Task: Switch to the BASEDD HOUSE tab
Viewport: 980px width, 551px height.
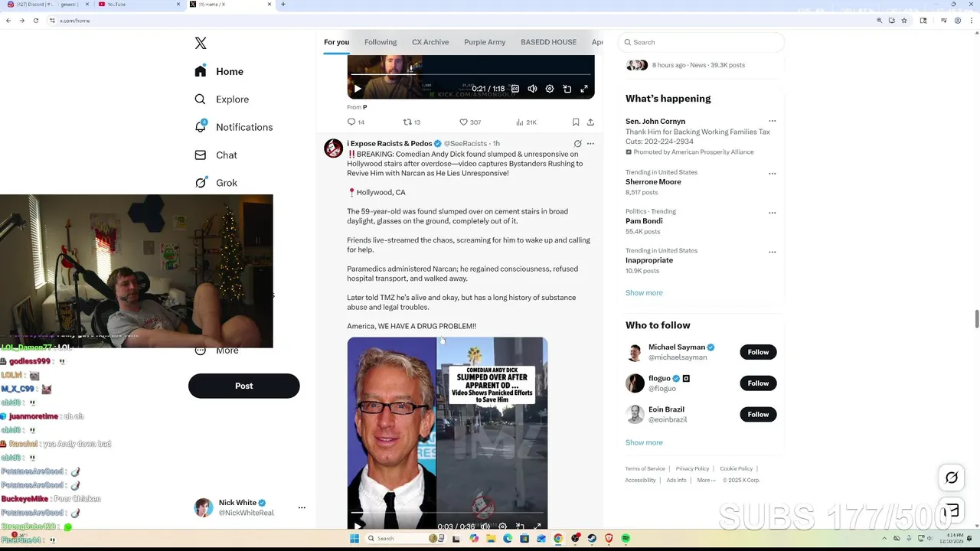Action: 548,42
